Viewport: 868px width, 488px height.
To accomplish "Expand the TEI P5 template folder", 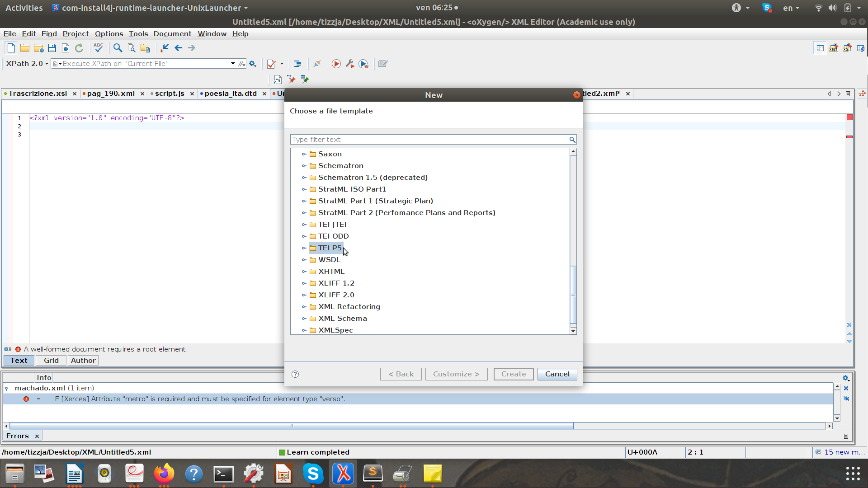I will coord(304,248).
